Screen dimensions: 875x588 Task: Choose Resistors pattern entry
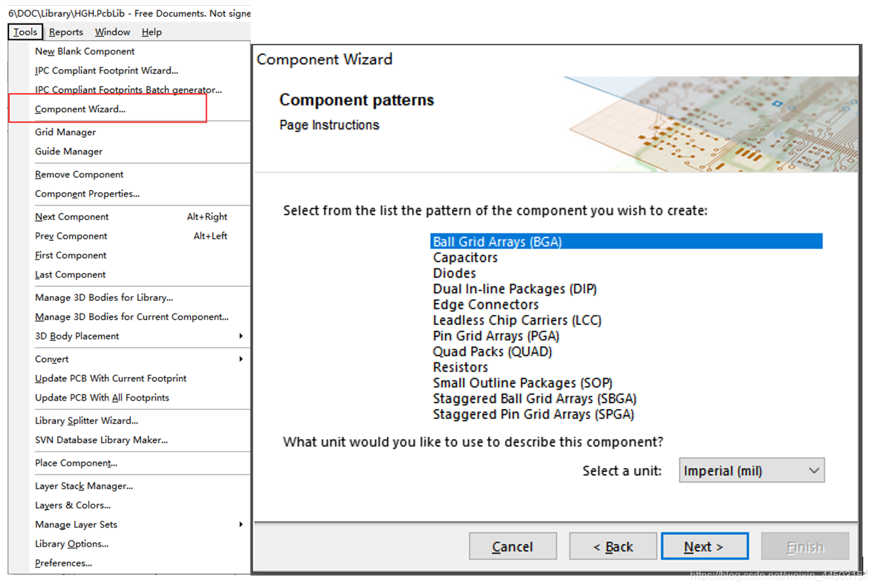460,367
